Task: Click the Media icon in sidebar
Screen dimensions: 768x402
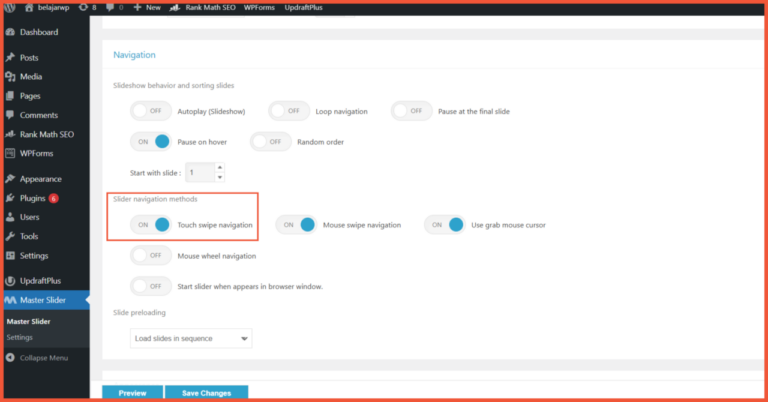Action: point(9,77)
